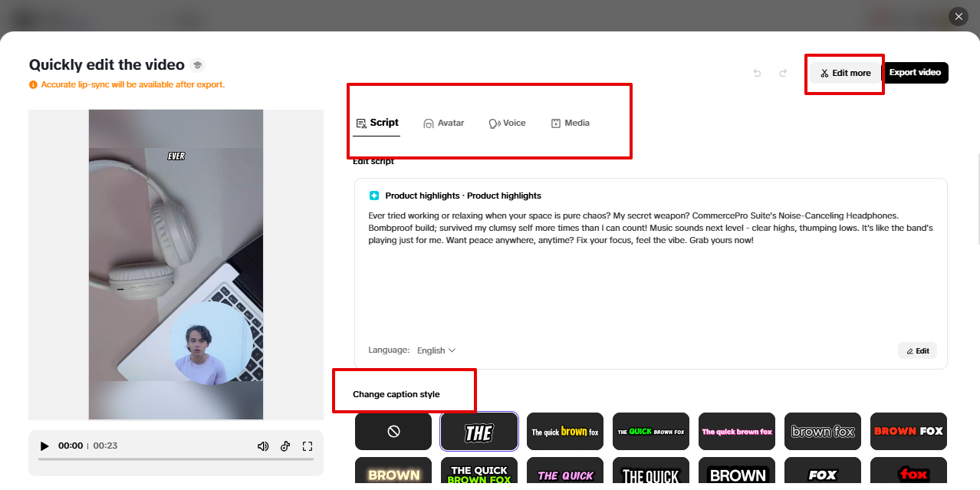The width and height of the screenshot is (980, 490).
Task: Click the right-side vertical scrollbar
Action: (978, 199)
